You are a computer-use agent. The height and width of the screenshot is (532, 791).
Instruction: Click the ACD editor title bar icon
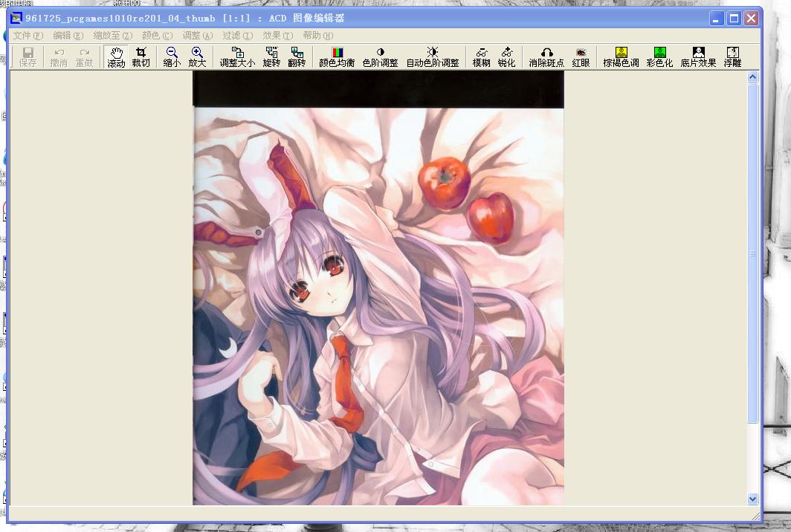tap(16, 18)
